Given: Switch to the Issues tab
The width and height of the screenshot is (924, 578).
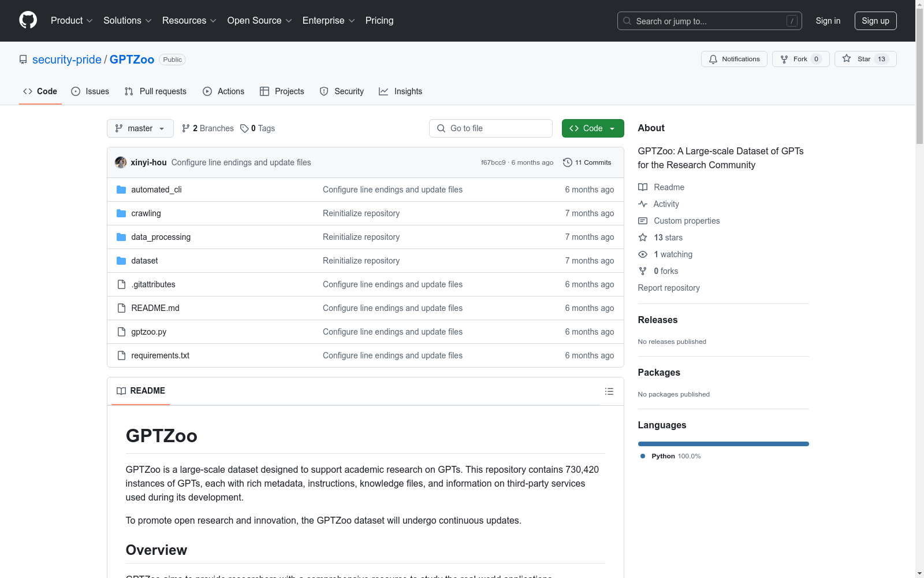Looking at the screenshot, I should point(90,91).
